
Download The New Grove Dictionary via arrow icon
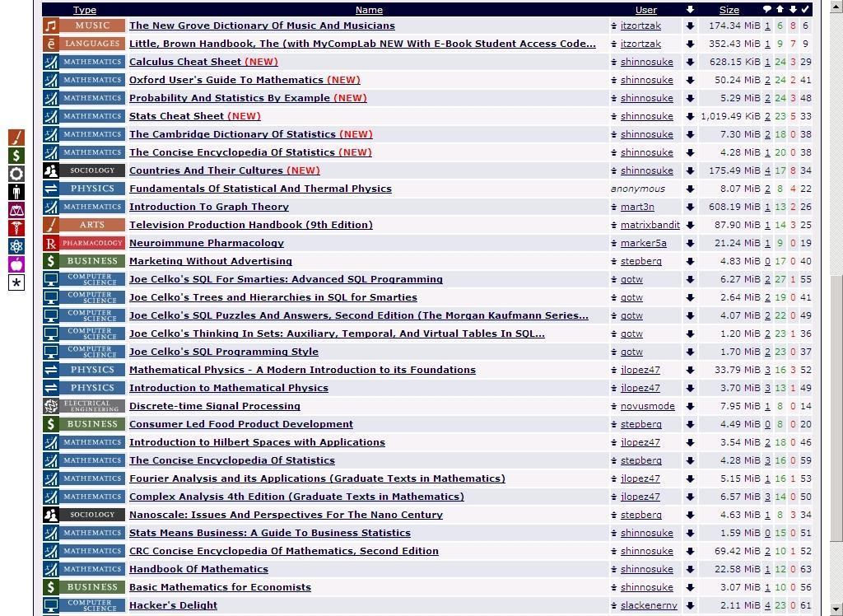point(691,26)
